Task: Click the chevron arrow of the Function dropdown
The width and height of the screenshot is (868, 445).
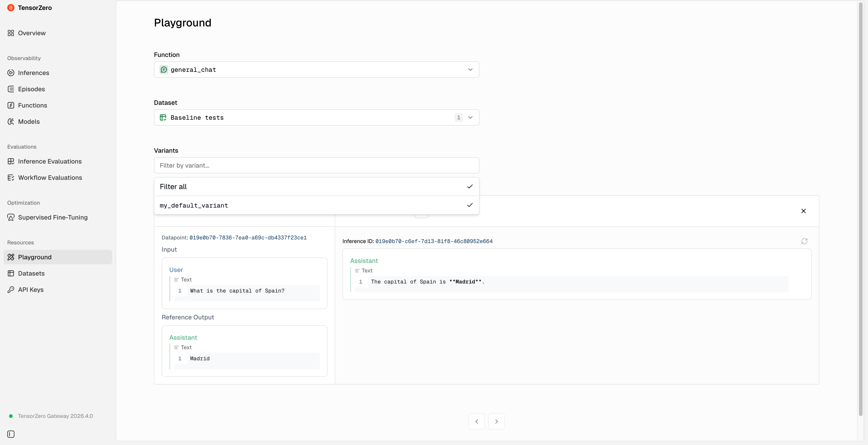Action: pyautogui.click(x=470, y=70)
